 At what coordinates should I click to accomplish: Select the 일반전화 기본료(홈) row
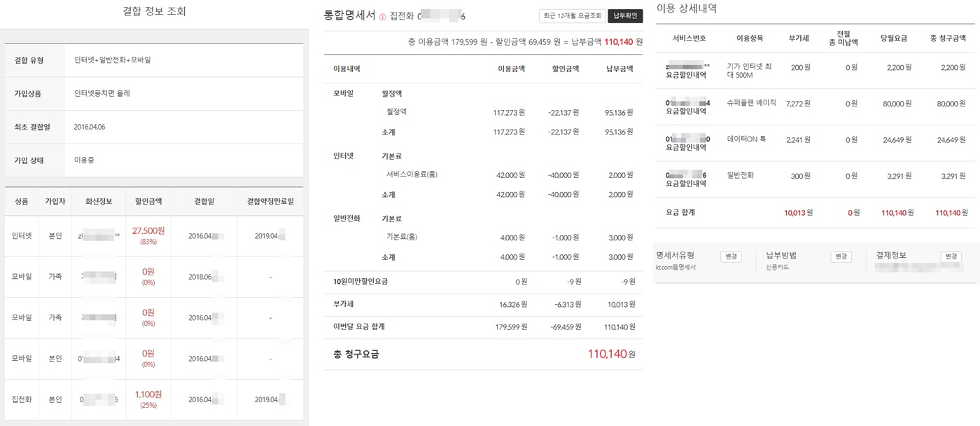click(x=402, y=237)
